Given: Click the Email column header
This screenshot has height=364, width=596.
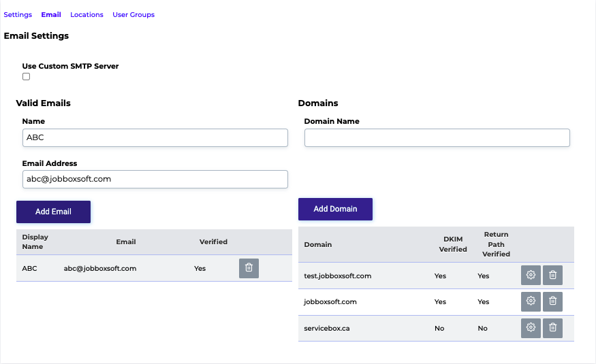Looking at the screenshot, I should (x=126, y=242).
